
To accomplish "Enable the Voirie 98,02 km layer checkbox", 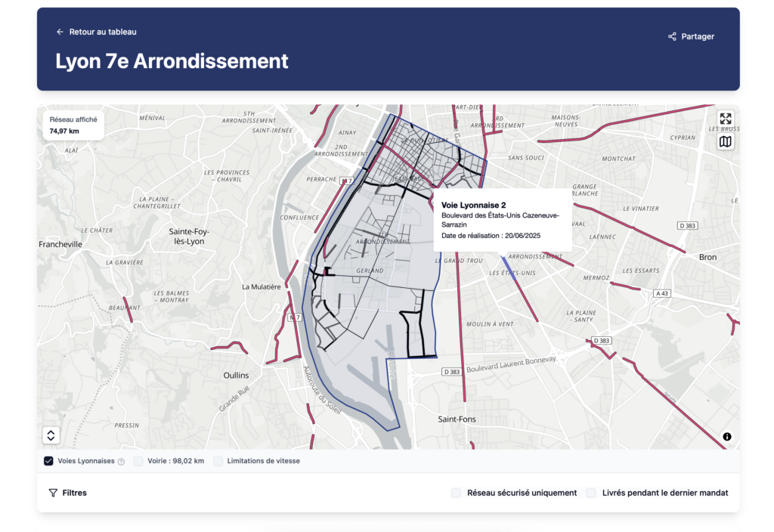I will 138,461.
